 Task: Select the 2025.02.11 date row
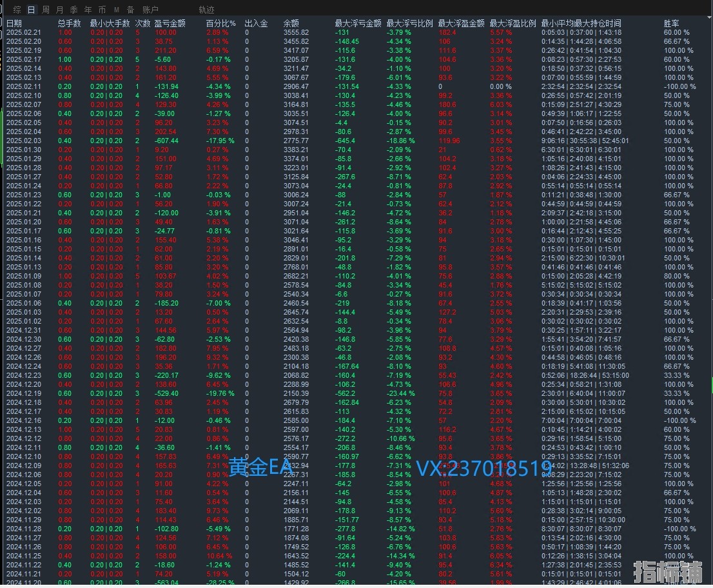point(24,86)
